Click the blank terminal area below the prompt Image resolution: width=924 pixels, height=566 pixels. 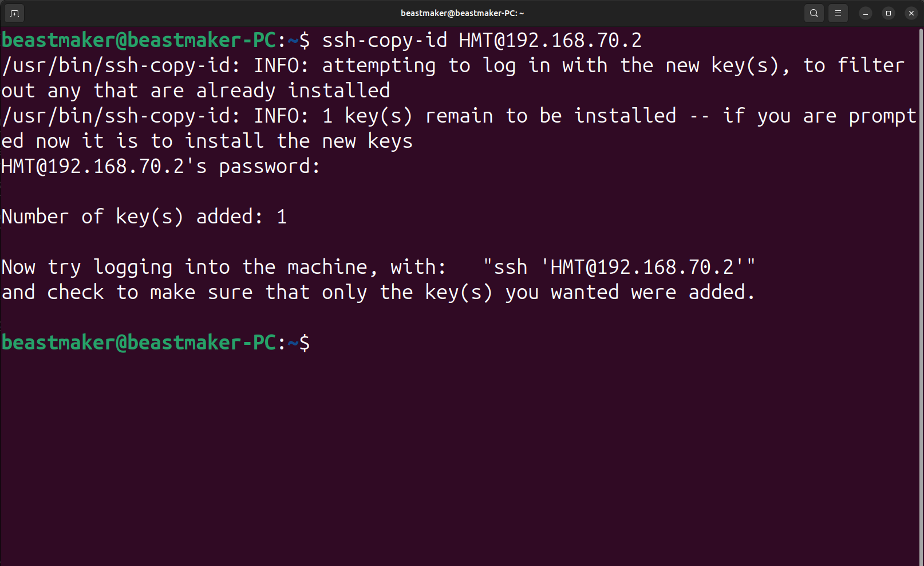(x=458, y=458)
